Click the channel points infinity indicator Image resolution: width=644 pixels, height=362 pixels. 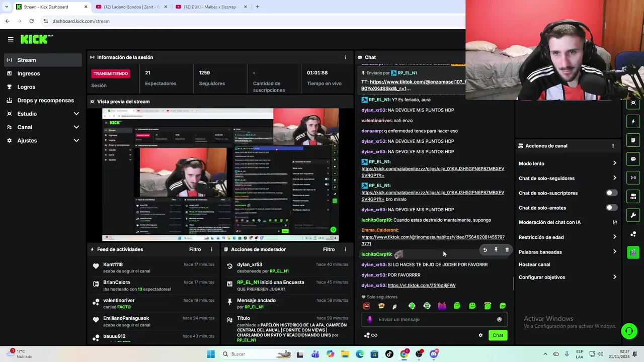point(371,335)
